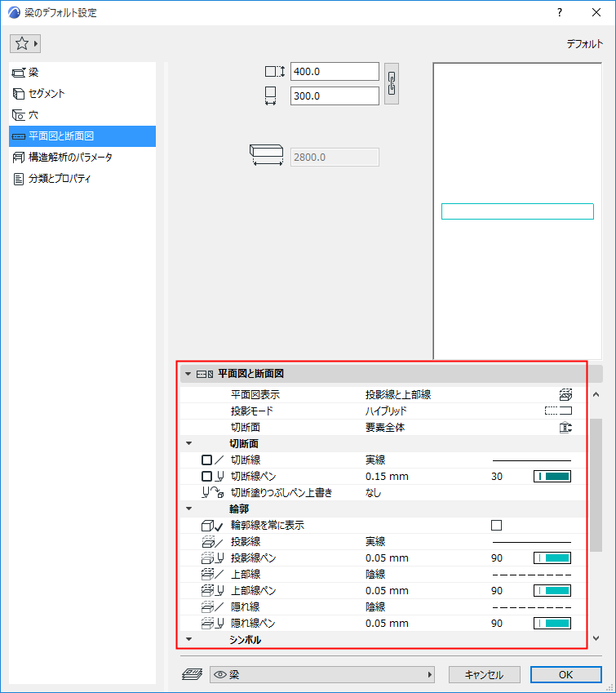Click the 切断線 row icon
Screen dimensions: 616x693
(213, 460)
